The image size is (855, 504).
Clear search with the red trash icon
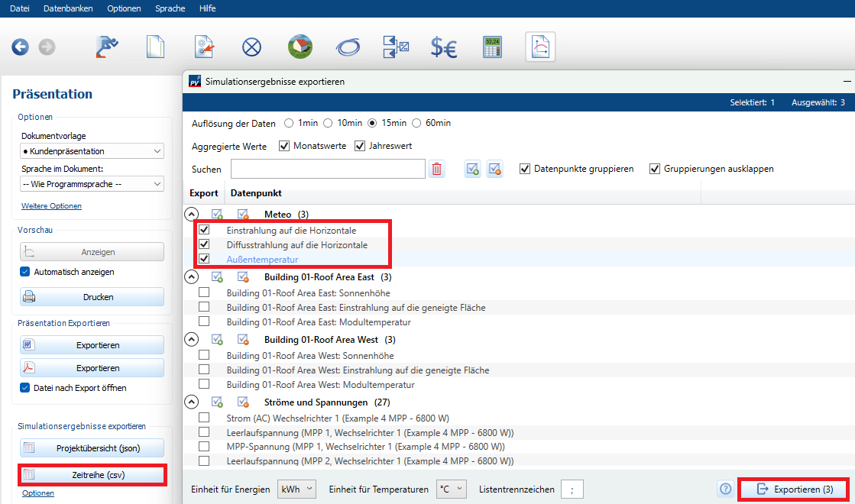(x=436, y=170)
